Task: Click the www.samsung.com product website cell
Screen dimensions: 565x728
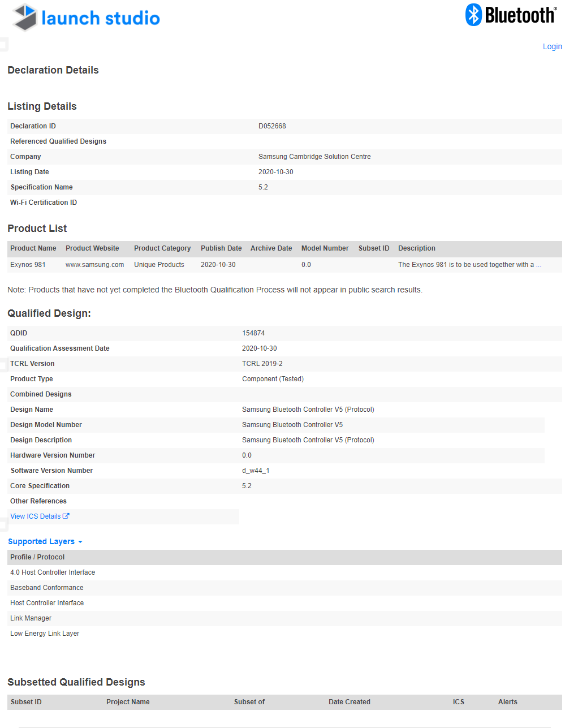Action: [94, 265]
